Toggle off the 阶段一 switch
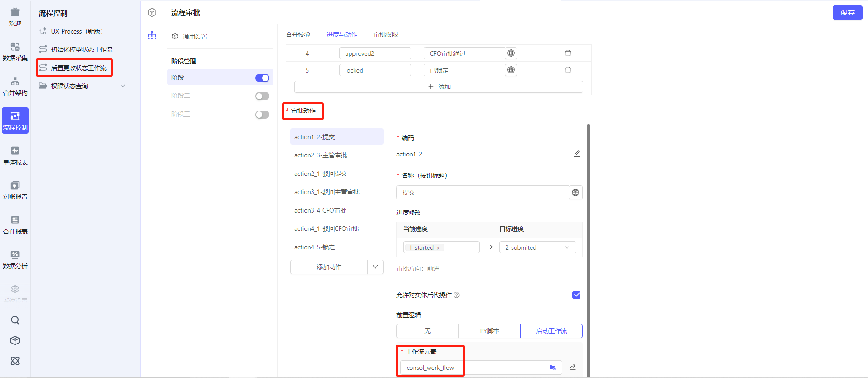This screenshot has width=868, height=378. [262, 78]
